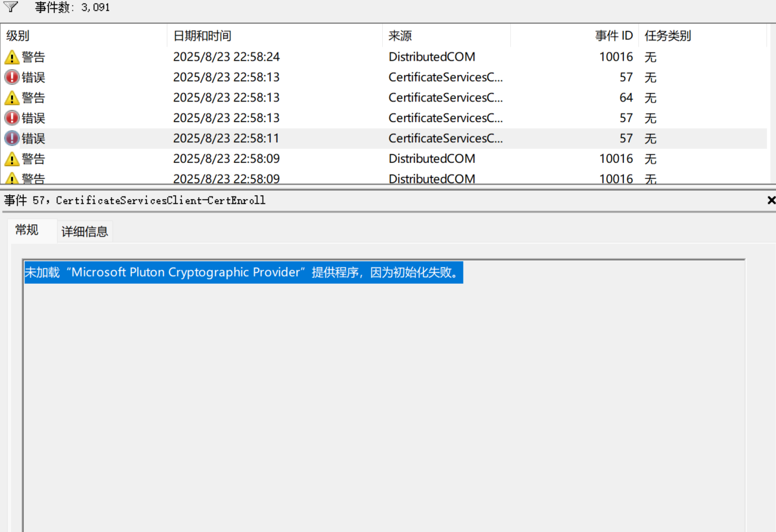Click the warning icon on the last visible event row
776x532 pixels.
(x=12, y=177)
